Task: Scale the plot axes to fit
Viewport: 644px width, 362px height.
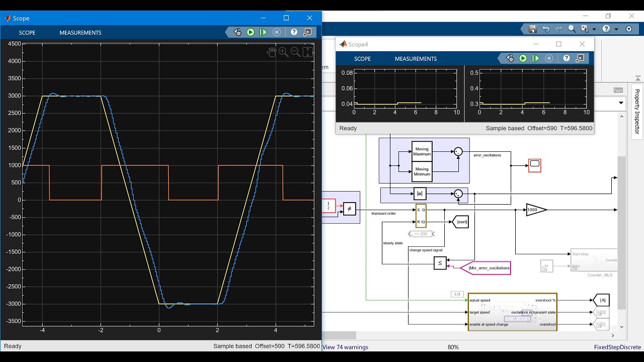Action: tap(307, 52)
